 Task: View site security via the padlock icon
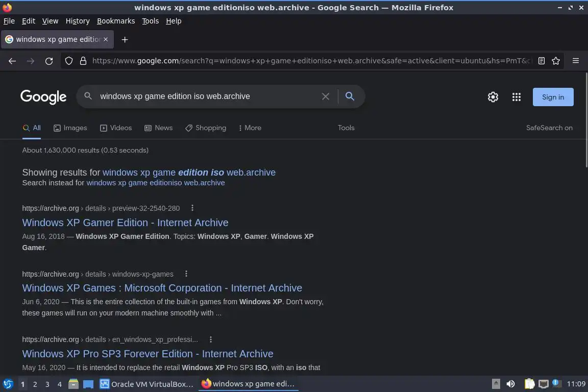pyautogui.click(x=83, y=61)
